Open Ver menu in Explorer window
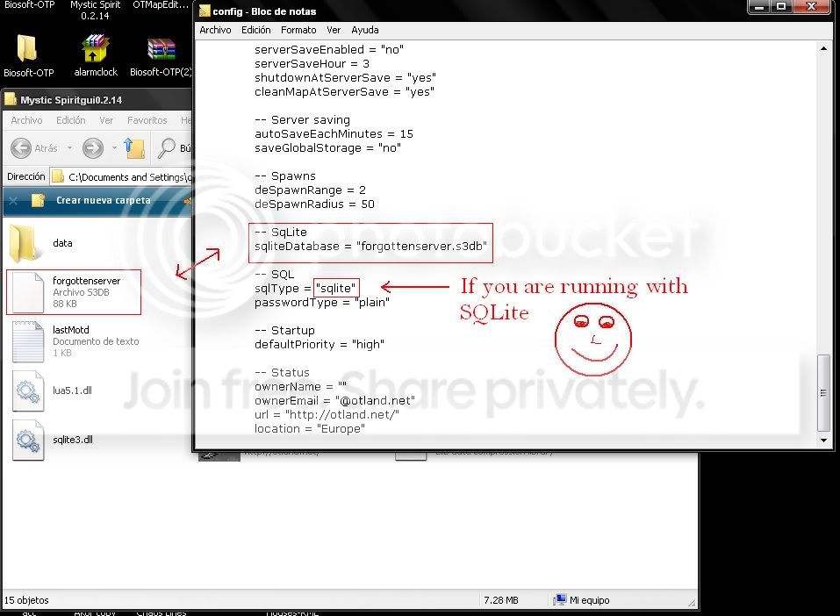840x616 pixels. [106, 120]
